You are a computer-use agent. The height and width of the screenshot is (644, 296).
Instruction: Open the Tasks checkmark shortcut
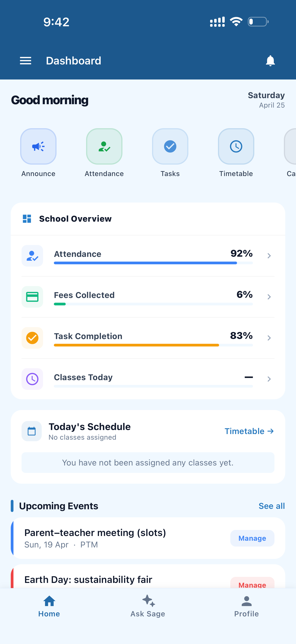pos(170,146)
